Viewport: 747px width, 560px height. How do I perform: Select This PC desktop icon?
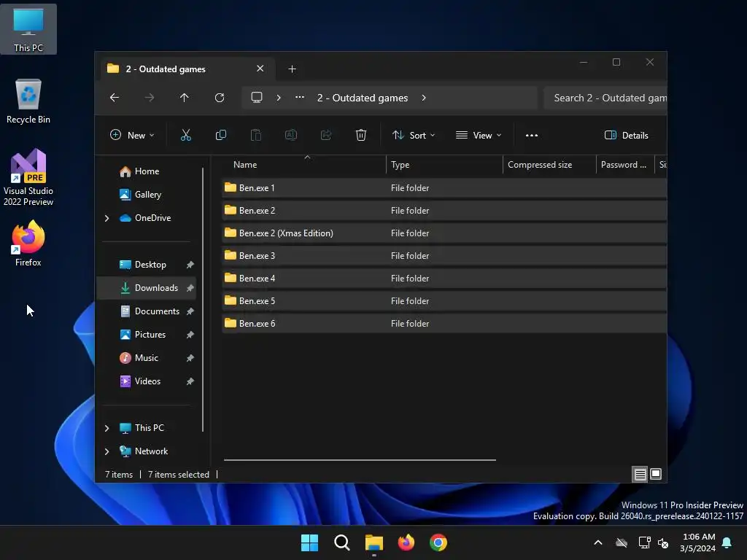coord(28,29)
